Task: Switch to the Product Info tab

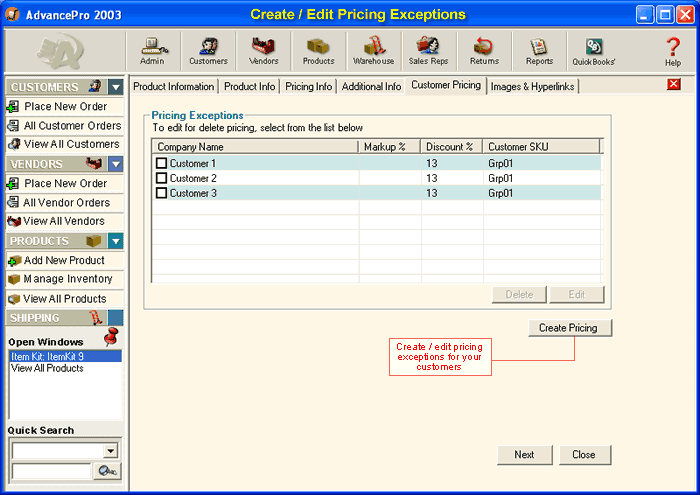Action: point(250,87)
